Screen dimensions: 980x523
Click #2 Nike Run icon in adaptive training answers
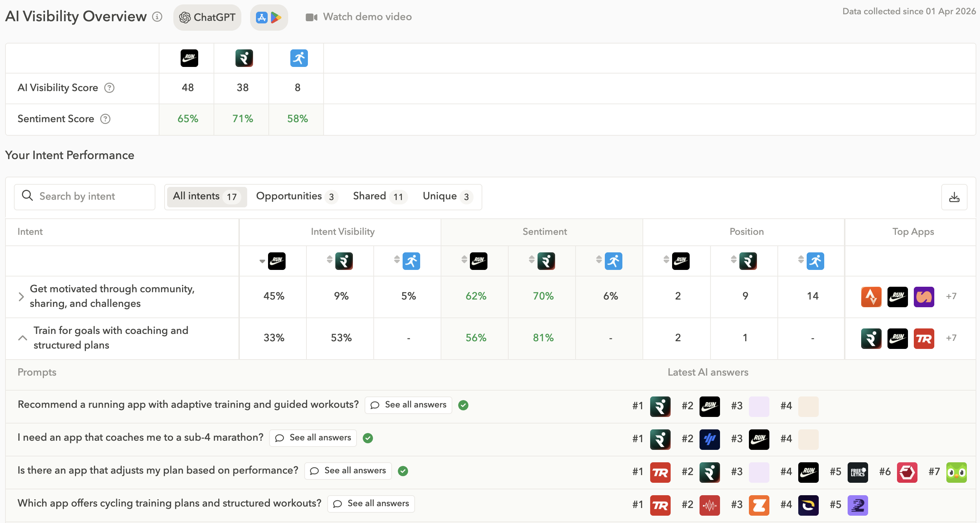pos(709,407)
